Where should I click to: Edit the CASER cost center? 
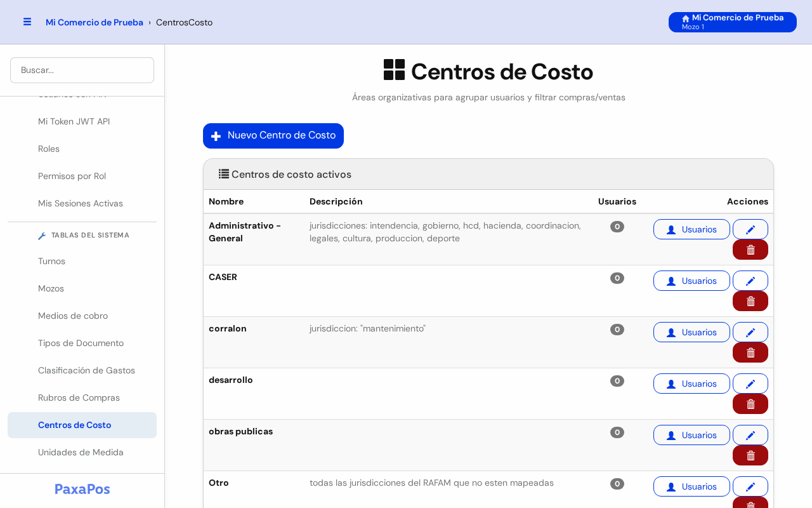tap(750, 281)
